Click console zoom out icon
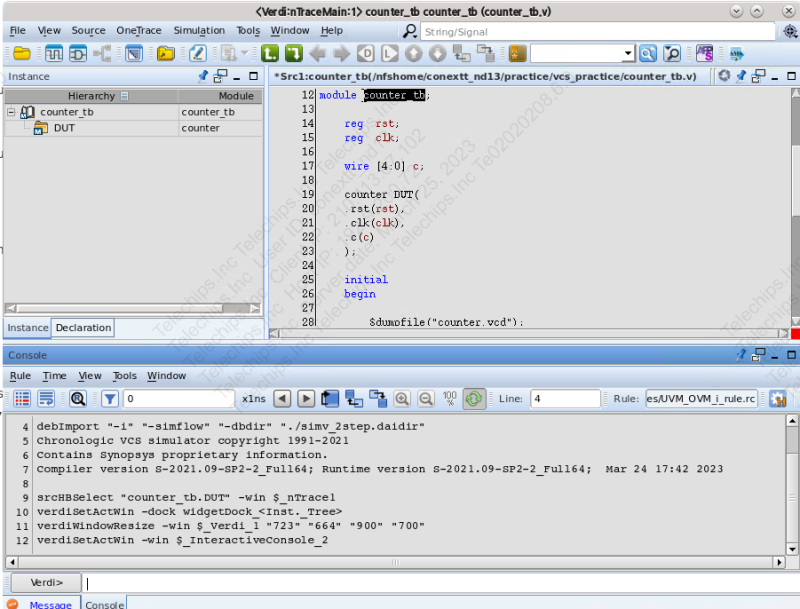Screen dimensions: 800x609 click(x=426, y=398)
